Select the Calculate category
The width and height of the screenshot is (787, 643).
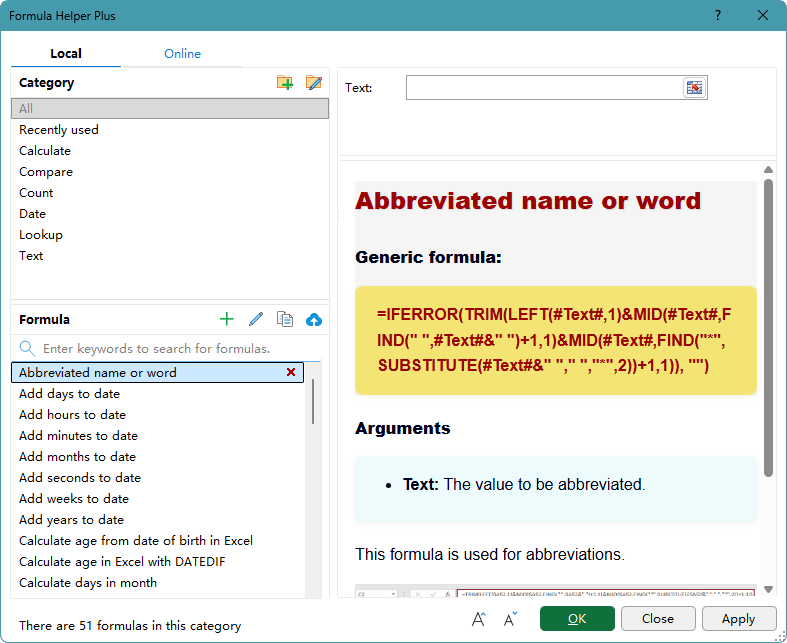point(170,151)
